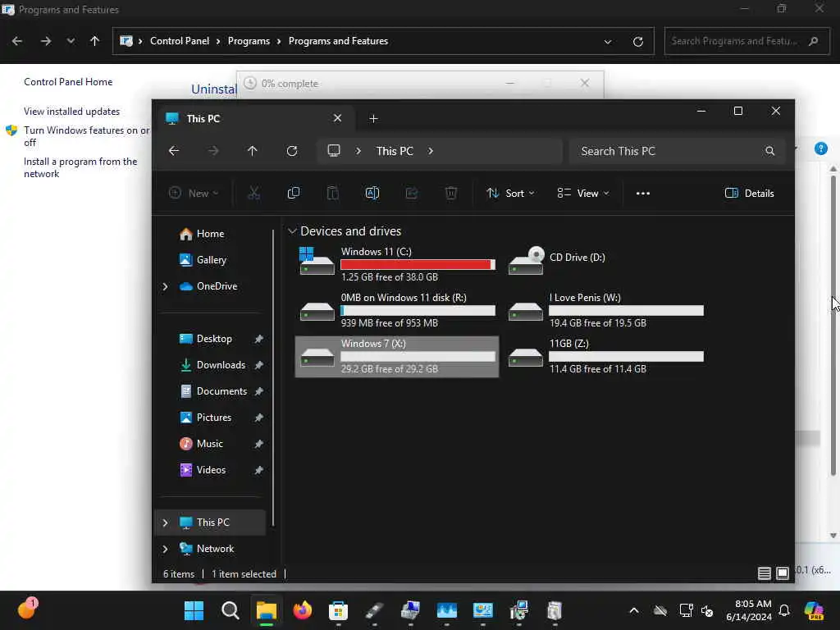The width and height of the screenshot is (840, 630).
Task: Click Control Panel in breadcrumb path
Action: click(x=180, y=41)
